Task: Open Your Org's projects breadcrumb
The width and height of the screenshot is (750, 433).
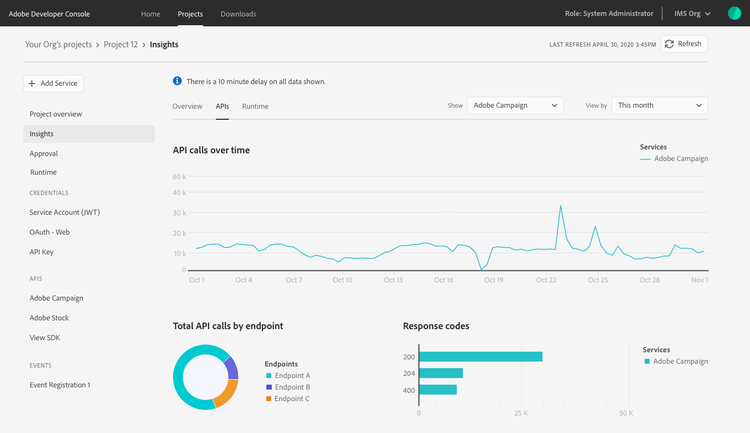Action: point(58,44)
